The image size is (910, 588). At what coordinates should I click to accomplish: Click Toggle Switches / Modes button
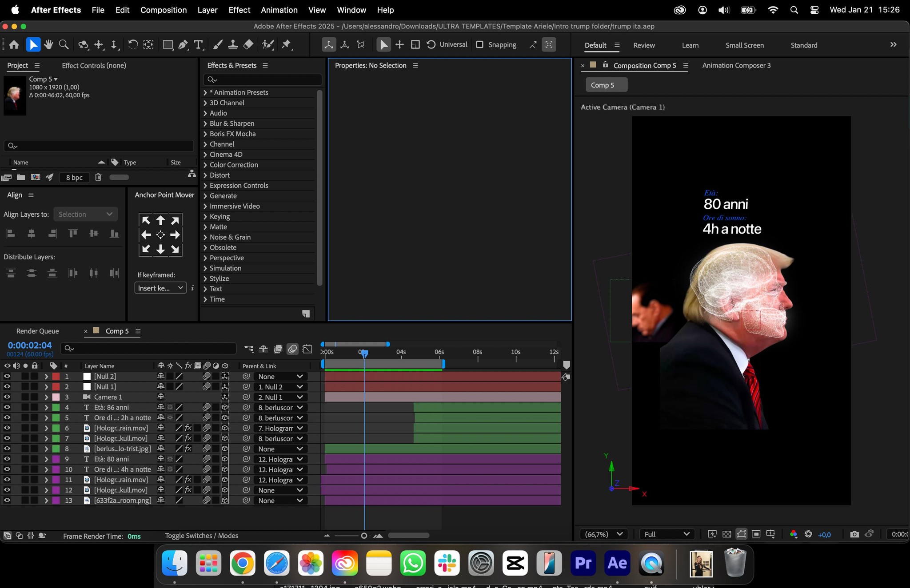coord(201,536)
